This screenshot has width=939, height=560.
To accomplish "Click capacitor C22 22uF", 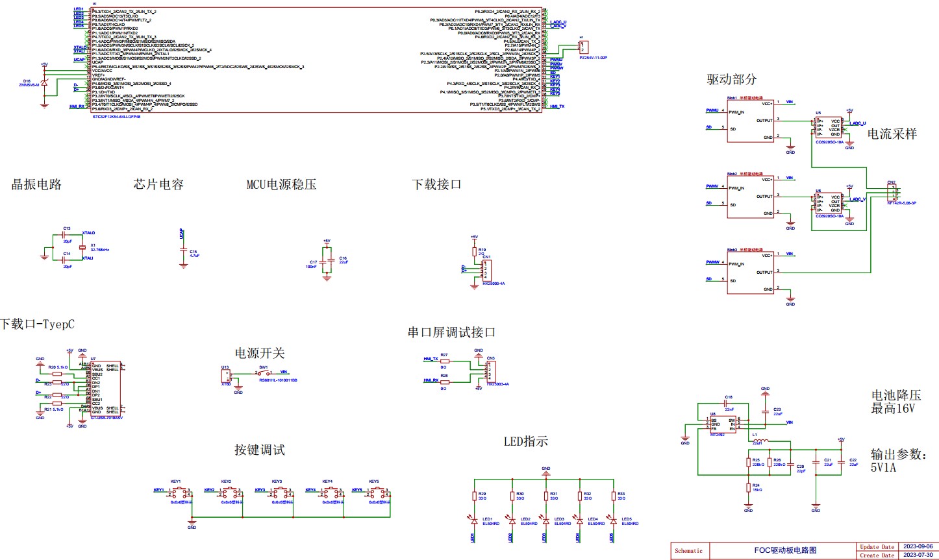I will click(842, 462).
